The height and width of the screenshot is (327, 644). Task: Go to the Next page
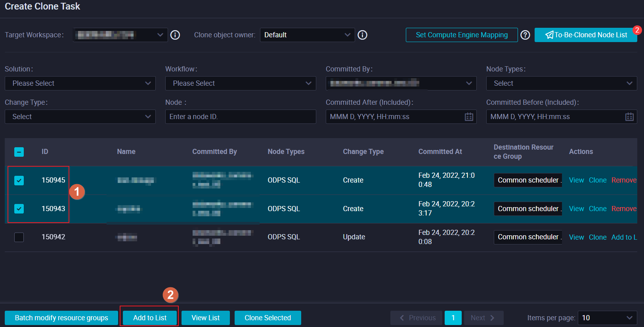coord(484,318)
